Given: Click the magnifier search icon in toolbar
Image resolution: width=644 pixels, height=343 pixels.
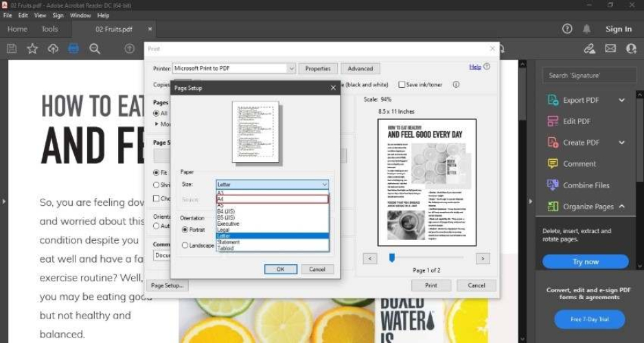Looking at the screenshot, I should tap(95, 49).
